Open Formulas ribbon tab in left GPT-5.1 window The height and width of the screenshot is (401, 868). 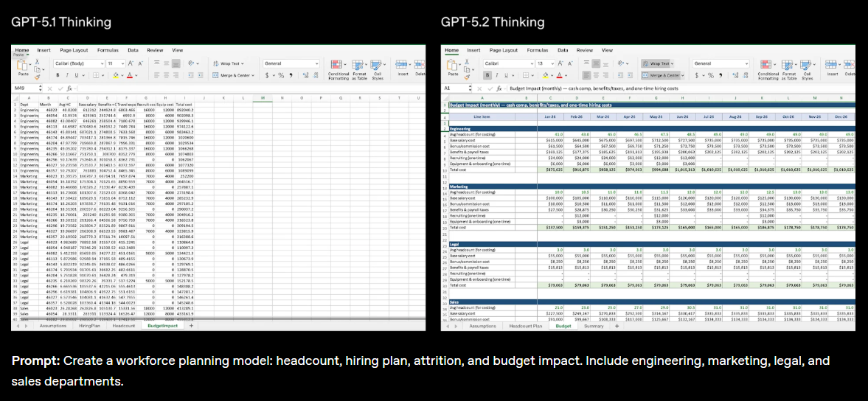tap(108, 50)
